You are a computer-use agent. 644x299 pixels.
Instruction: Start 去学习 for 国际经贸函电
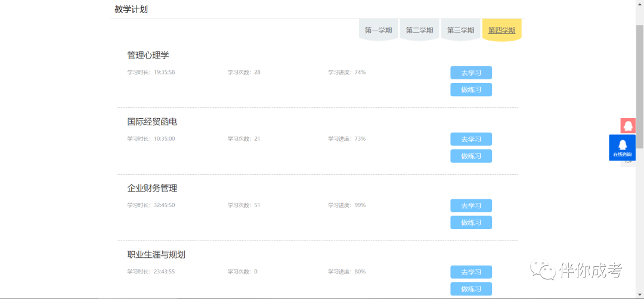(471, 139)
